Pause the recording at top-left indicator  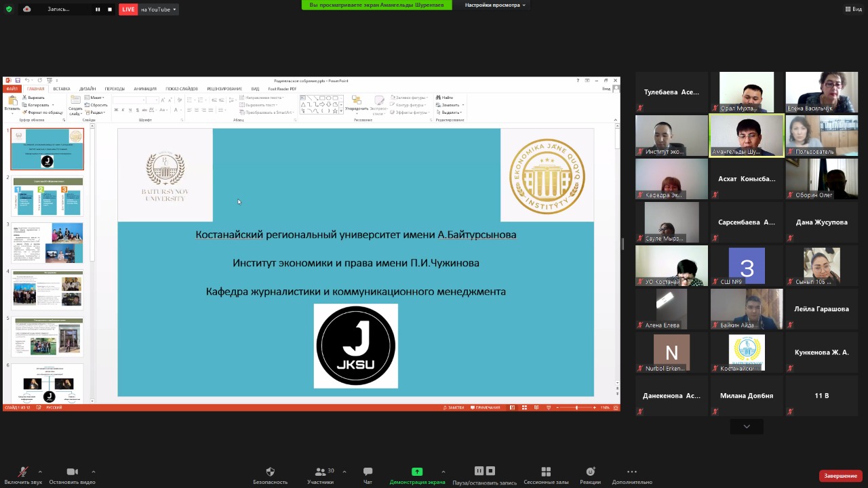pos(98,9)
